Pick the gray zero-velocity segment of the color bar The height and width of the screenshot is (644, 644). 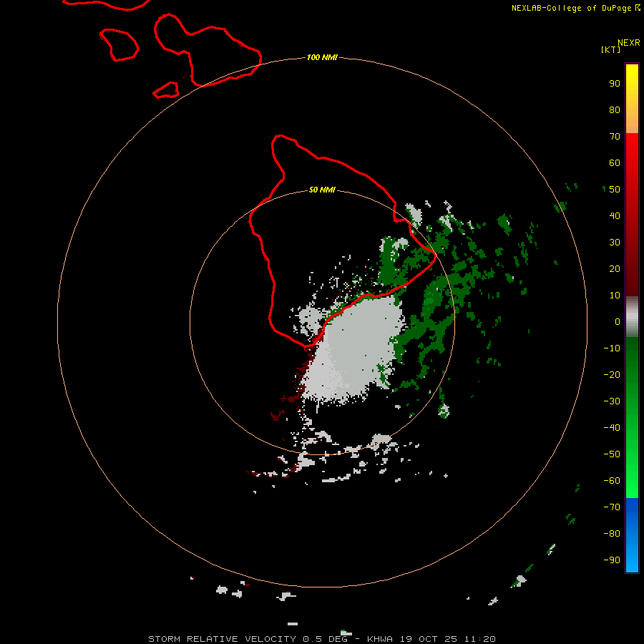(x=632, y=317)
